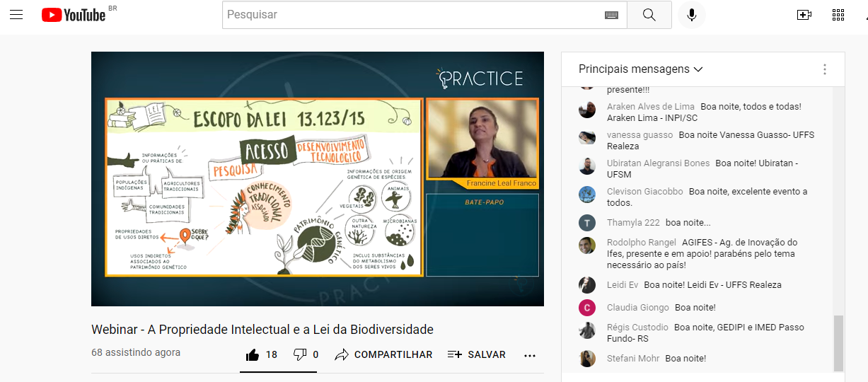Click the YouTube logo
This screenshot has width=868, height=382.
tap(74, 15)
